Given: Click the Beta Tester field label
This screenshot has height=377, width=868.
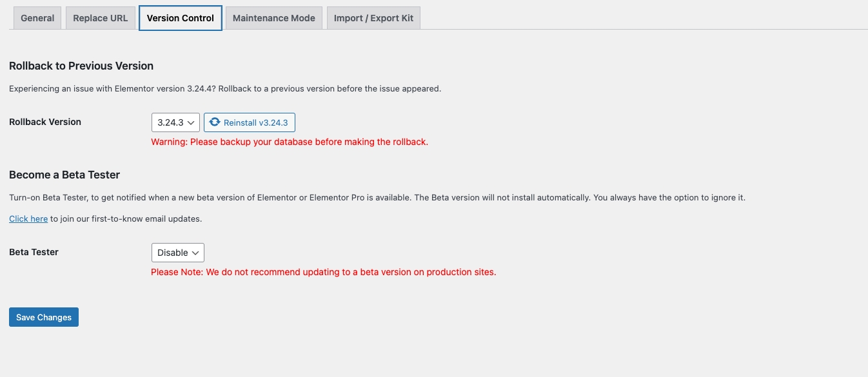Looking at the screenshot, I should click(34, 252).
